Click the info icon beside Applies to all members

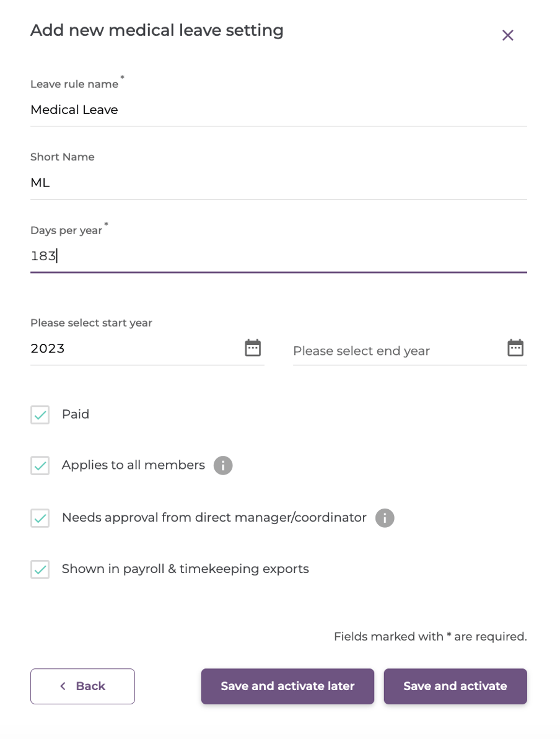(223, 465)
